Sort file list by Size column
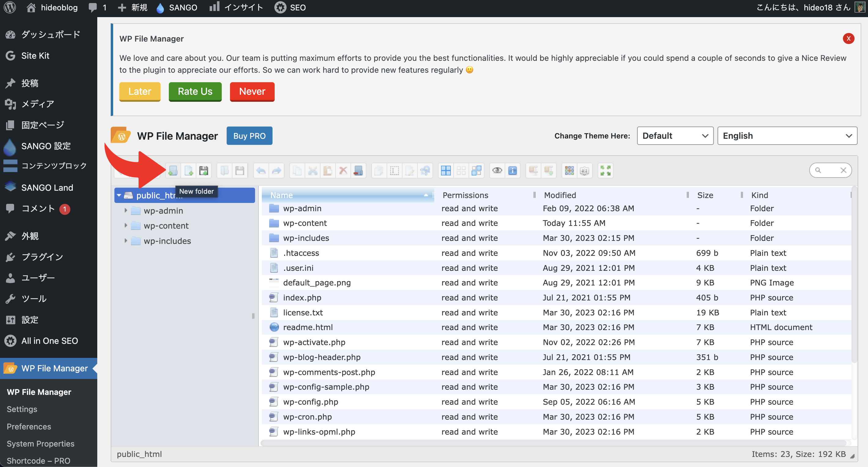The width and height of the screenshot is (868, 467). pos(717,195)
